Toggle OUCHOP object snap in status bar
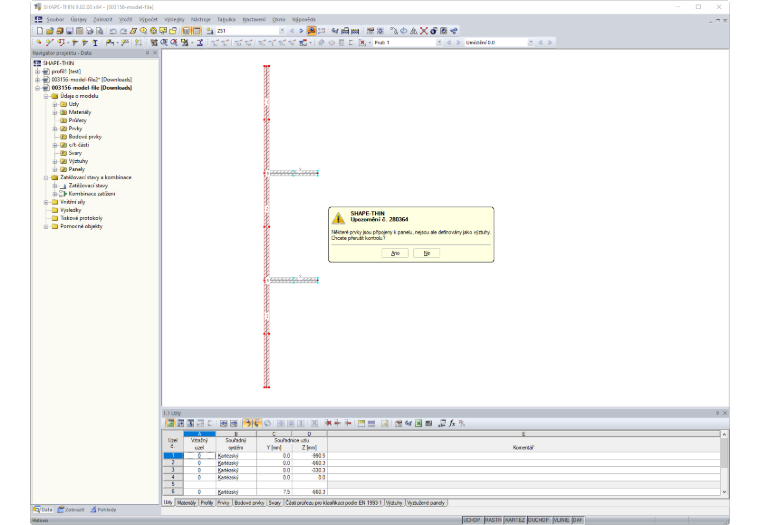760x525 pixels. 538,520
